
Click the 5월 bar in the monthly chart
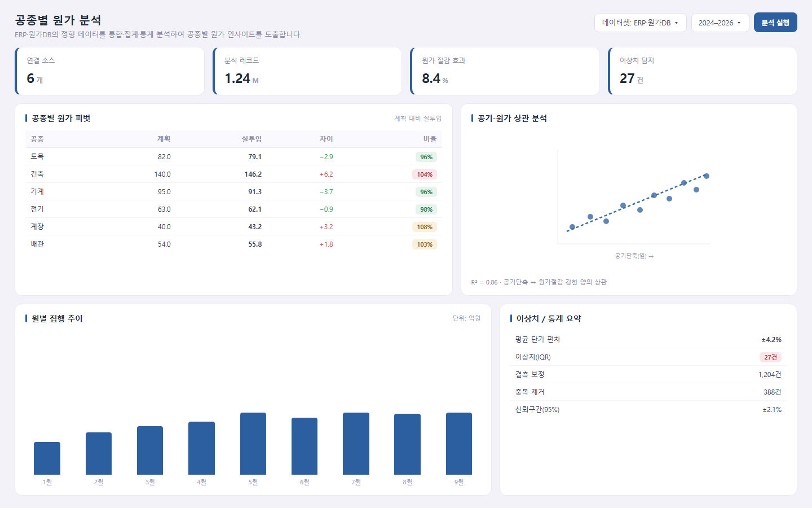click(253, 444)
